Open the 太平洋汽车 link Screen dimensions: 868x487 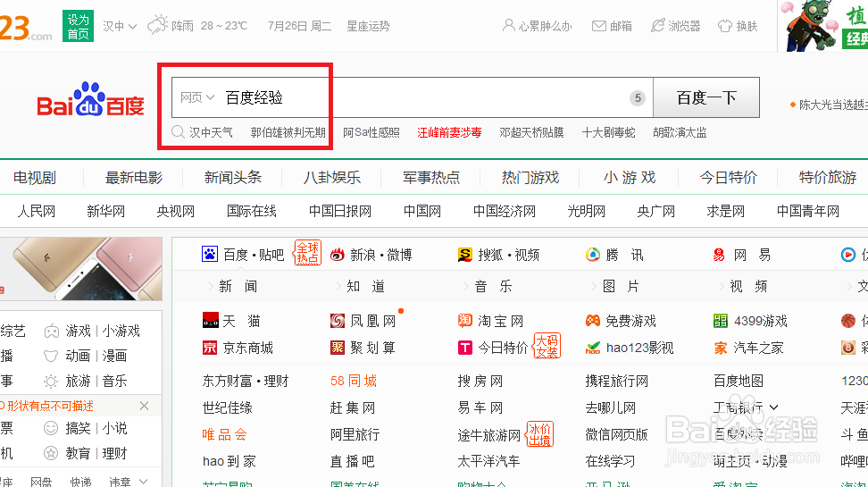click(x=488, y=461)
